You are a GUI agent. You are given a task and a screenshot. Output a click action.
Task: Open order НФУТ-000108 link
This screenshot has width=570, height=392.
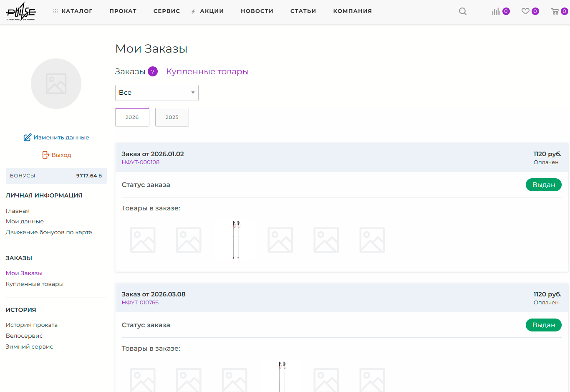pyautogui.click(x=141, y=162)
